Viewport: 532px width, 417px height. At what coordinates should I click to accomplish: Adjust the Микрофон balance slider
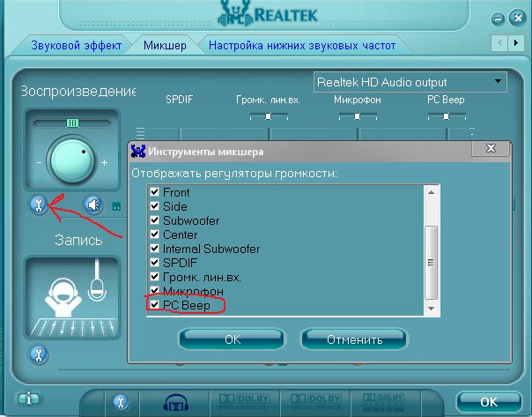coord(358,116)
